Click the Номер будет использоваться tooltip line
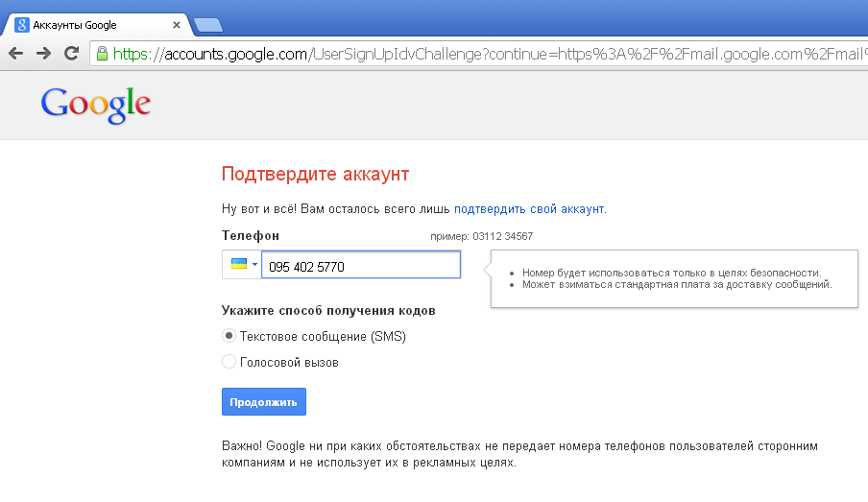This screenshot has height=502, width=868. coord(671,273)
